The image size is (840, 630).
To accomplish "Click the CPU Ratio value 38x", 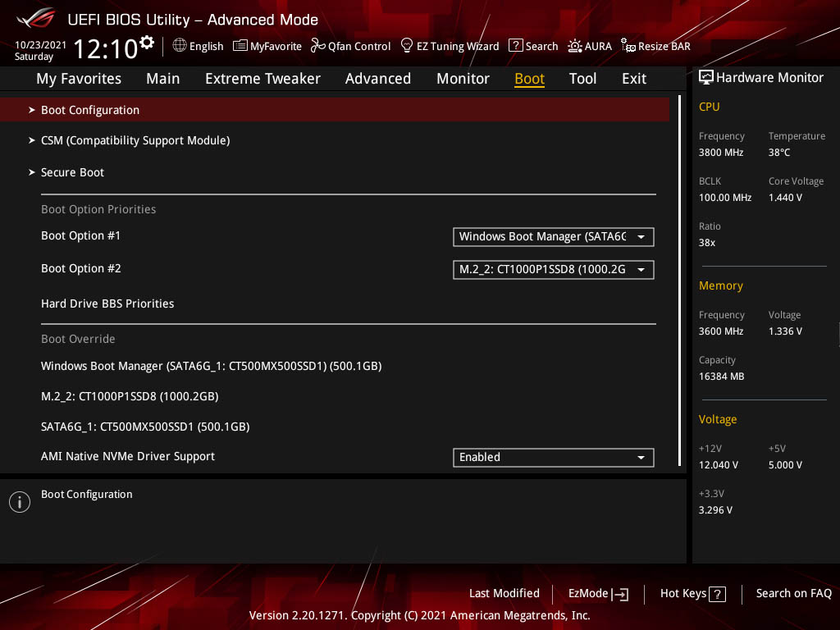I will tap(707, 243).
